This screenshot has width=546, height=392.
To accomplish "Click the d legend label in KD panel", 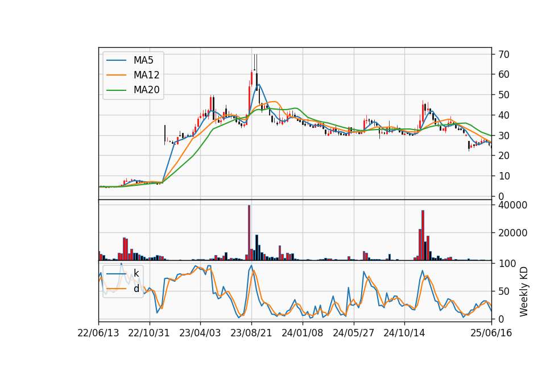I will pos(136,289).
